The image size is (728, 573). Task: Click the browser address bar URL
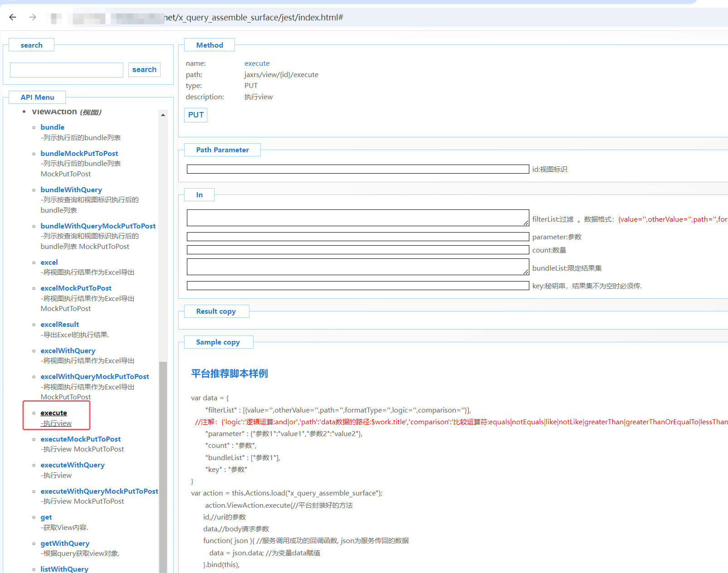[x=253, y=18]
